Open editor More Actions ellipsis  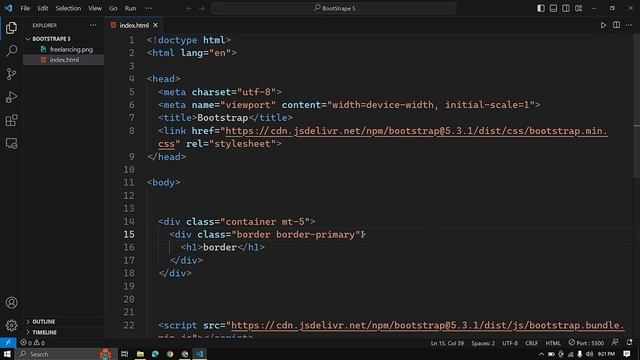pyautogui.click(x=629, y=25)
